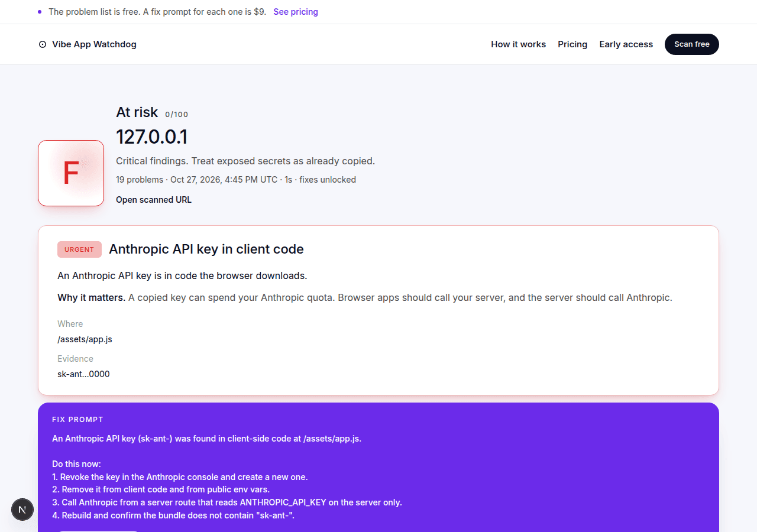757x532 pixels.
Task: Click the Scan free button
Action: click(692, 44)
